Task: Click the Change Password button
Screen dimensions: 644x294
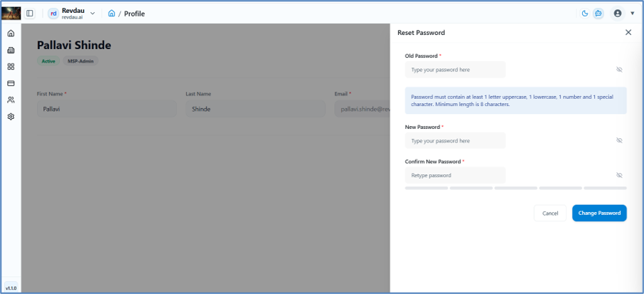Action: [599, 213]
